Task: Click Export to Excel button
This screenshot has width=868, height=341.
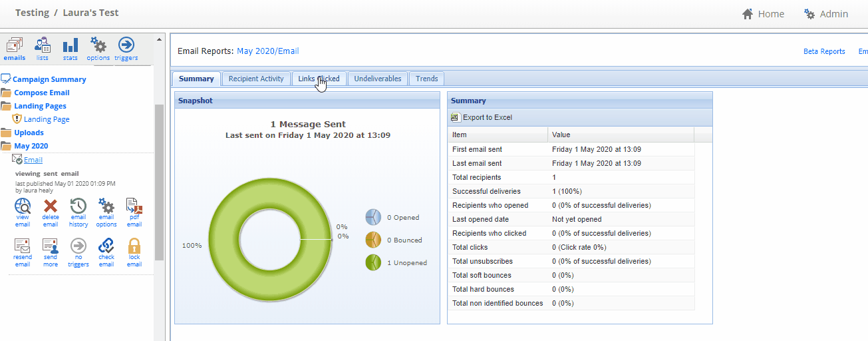Action: [482, 117]
